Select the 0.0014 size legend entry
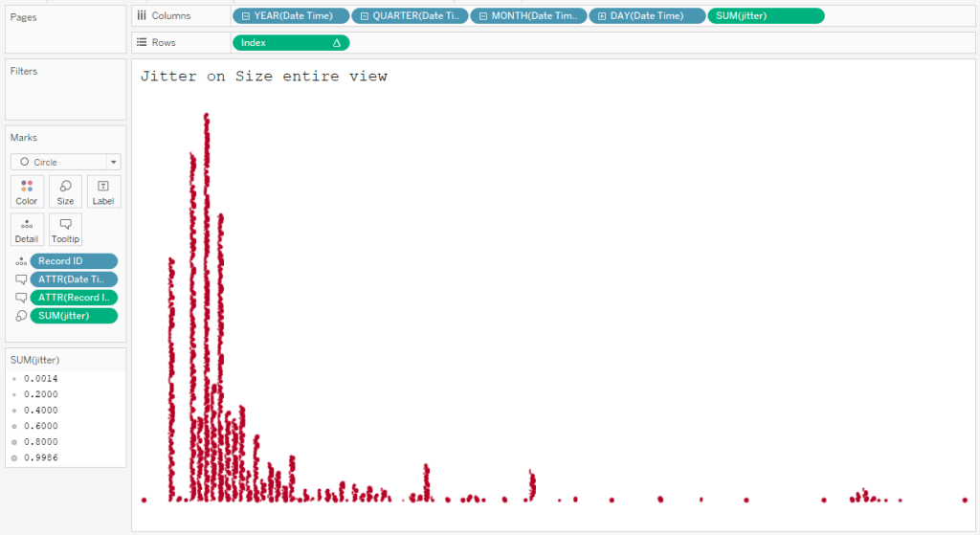980x535 pixels. pyautogui.click(x=40, y=378)
